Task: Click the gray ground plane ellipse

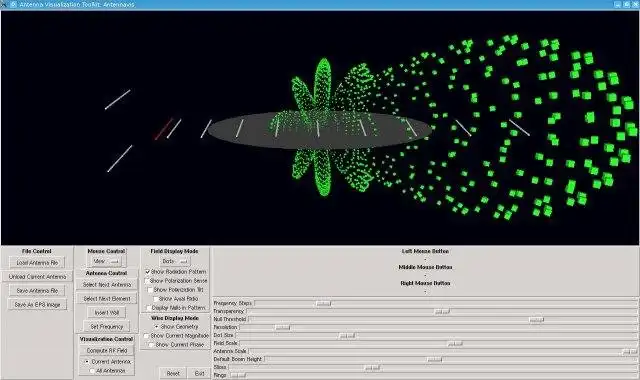Action: pyautogui.click(x=320, y=131)
